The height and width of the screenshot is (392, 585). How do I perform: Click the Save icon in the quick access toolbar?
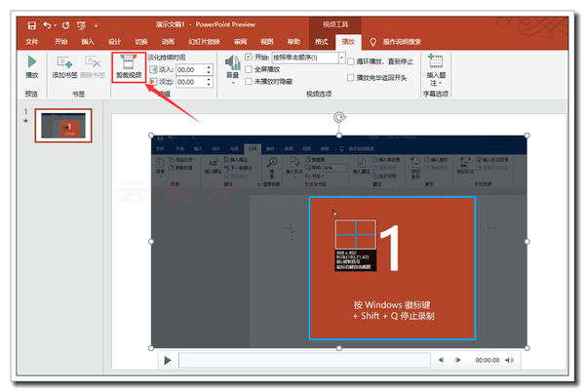point(32,25)
